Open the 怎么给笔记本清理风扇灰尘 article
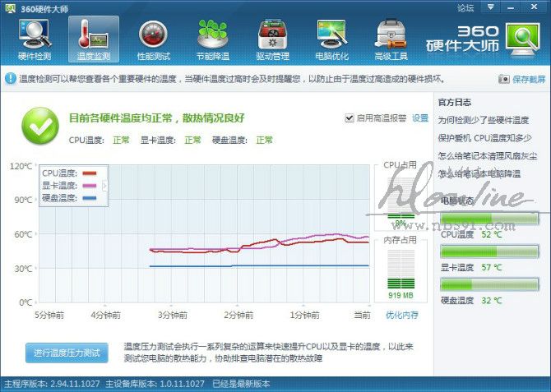This screenshot has height=392, width=551. click(488, 155)
